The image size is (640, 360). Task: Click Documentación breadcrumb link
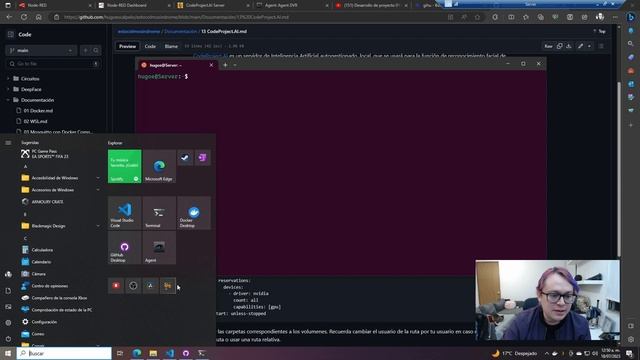coord(180,31)
